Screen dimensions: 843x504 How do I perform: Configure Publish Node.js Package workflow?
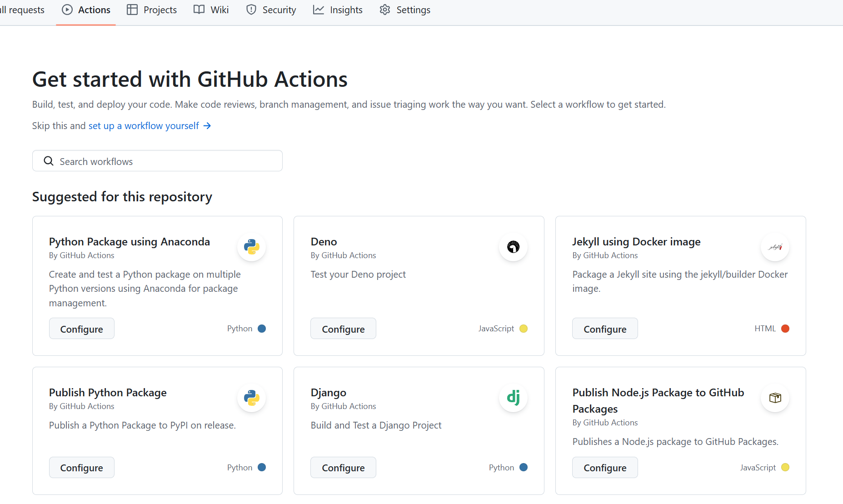(x=605, y=467)
